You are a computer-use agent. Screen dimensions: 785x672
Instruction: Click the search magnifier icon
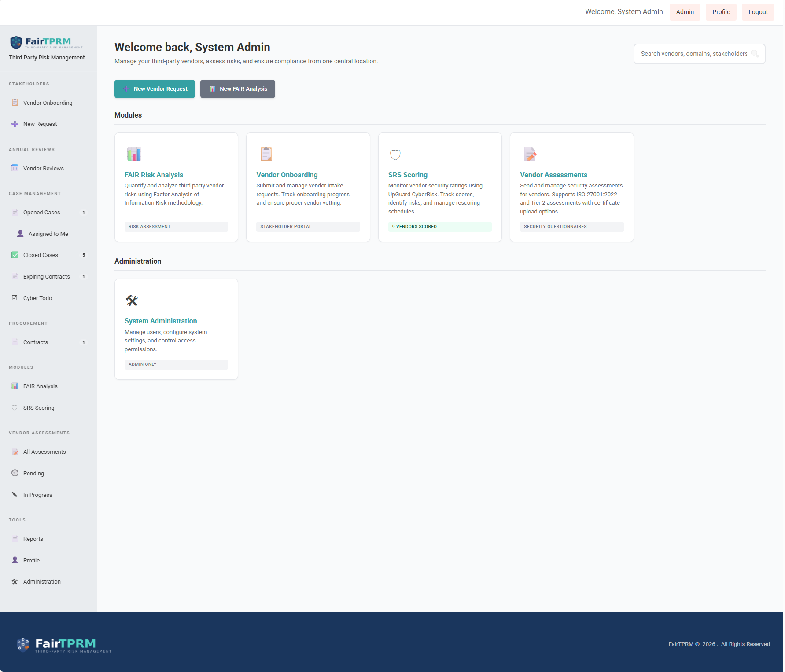(755, 54)
